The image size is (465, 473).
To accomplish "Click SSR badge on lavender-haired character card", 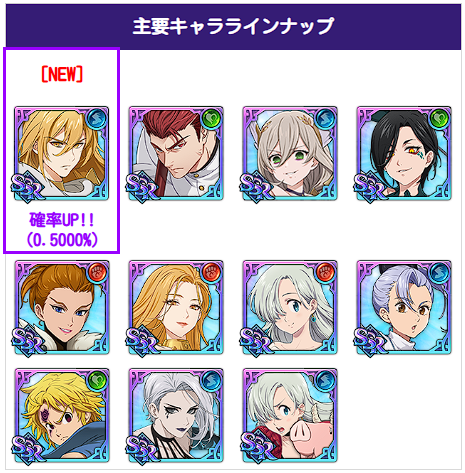I will click(x=370, y=340).
